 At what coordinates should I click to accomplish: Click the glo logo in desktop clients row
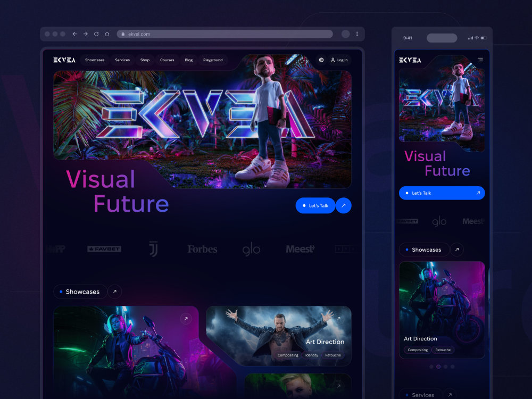[x=252, y=250]
